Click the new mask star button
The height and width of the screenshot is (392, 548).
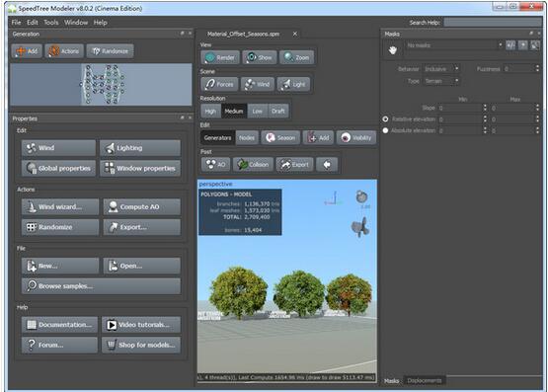523,45
